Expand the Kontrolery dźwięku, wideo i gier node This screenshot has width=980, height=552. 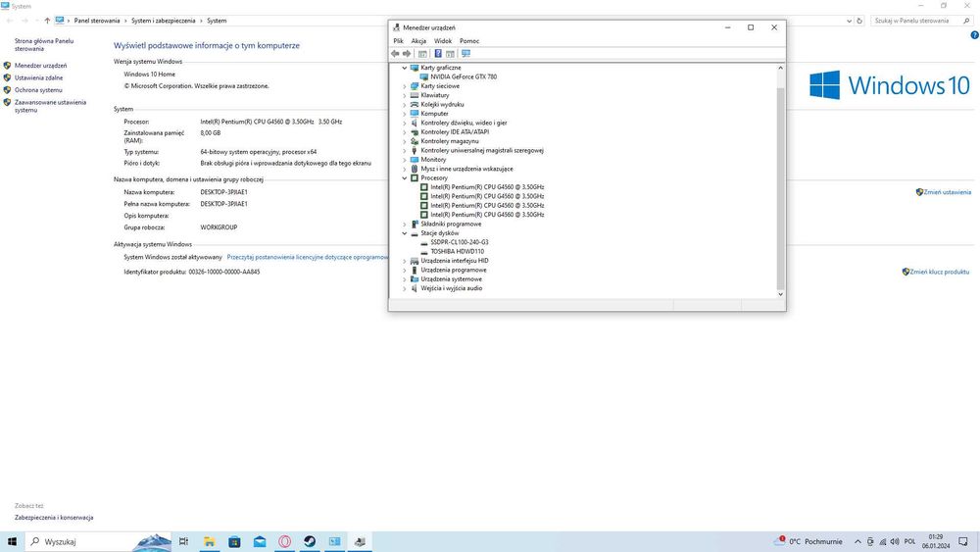click(x=405, y=124)
